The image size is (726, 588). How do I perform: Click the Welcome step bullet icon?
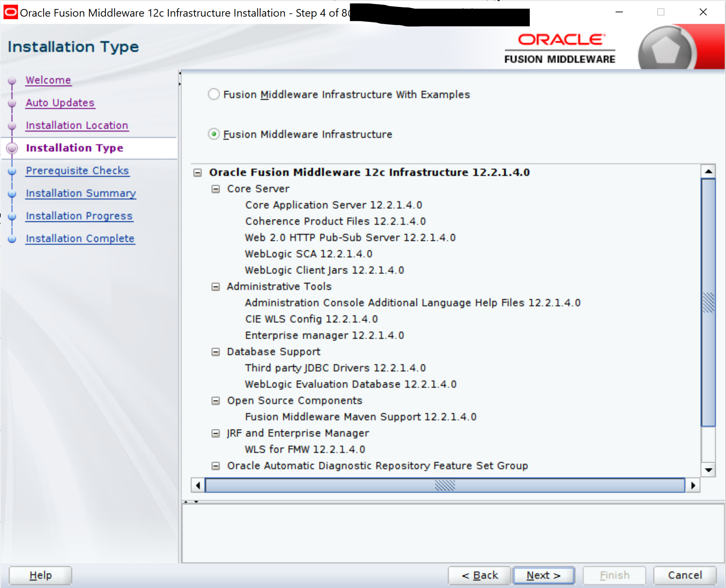pyautogui.click(x=12, y=80)
